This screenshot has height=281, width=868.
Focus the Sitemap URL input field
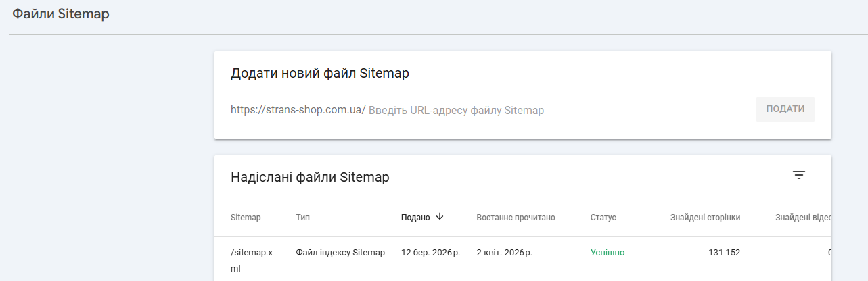[555, 110]
